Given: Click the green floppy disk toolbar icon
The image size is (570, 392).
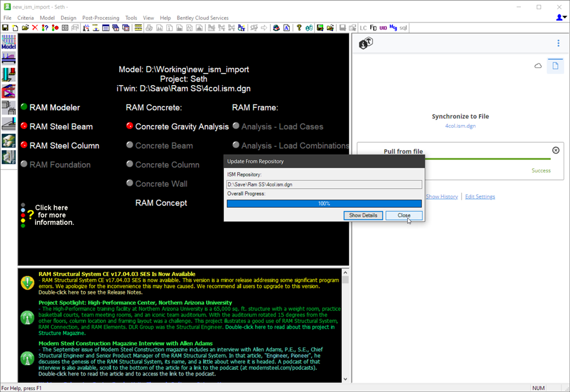Looking at the screenshot, I should (x=320, y=27).
